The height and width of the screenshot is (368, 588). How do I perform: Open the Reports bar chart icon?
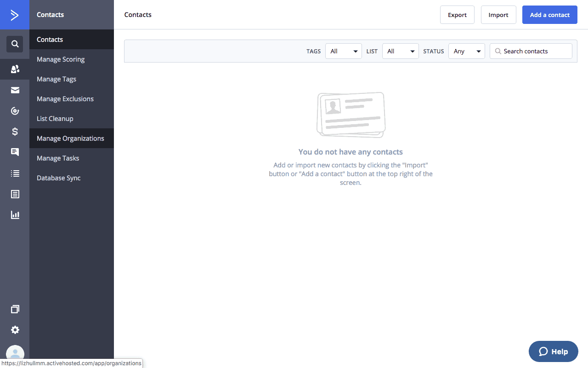(15, 215)
